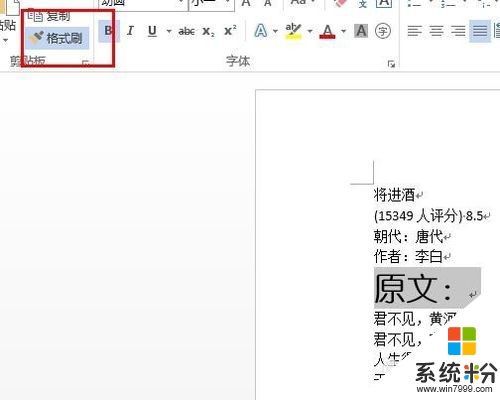Open the change case Aa dropdown

303,3
